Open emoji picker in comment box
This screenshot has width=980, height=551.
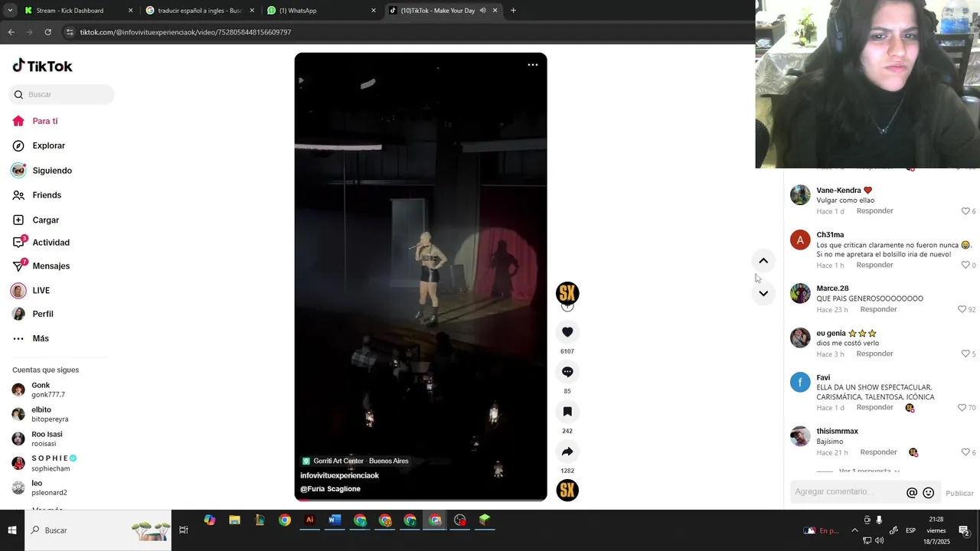(x=929, y=493)
